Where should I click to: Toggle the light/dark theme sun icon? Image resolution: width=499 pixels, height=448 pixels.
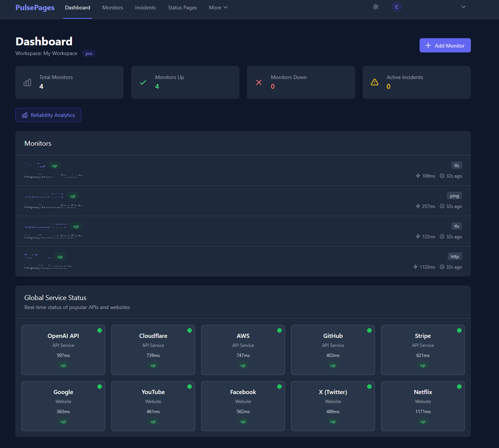376,7
